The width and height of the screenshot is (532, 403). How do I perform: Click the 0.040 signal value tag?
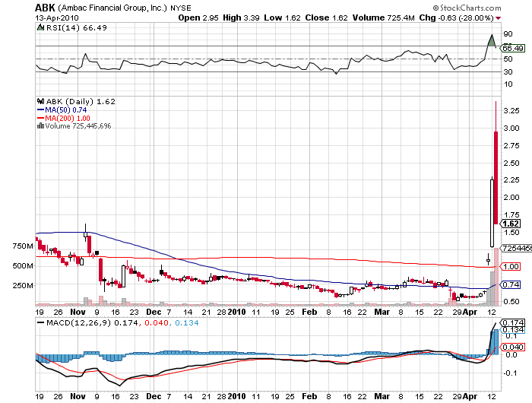click(513, 347)
